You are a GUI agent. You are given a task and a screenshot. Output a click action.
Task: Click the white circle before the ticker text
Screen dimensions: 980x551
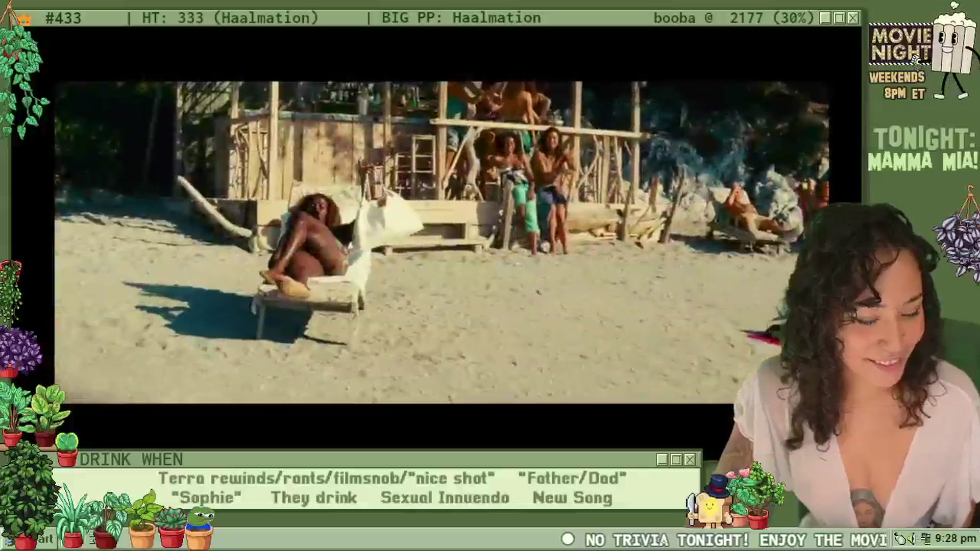point(568,539)
